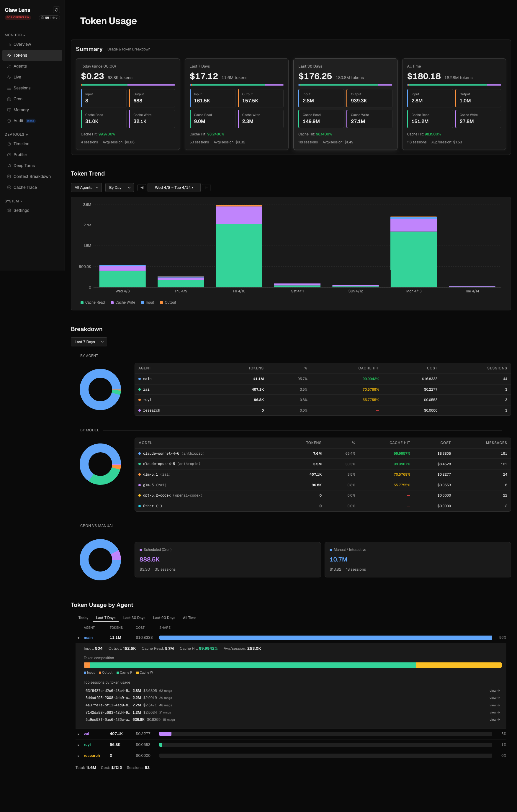Go to previous date range with left arrow
The image size is (517, 812).
[142, 187]
